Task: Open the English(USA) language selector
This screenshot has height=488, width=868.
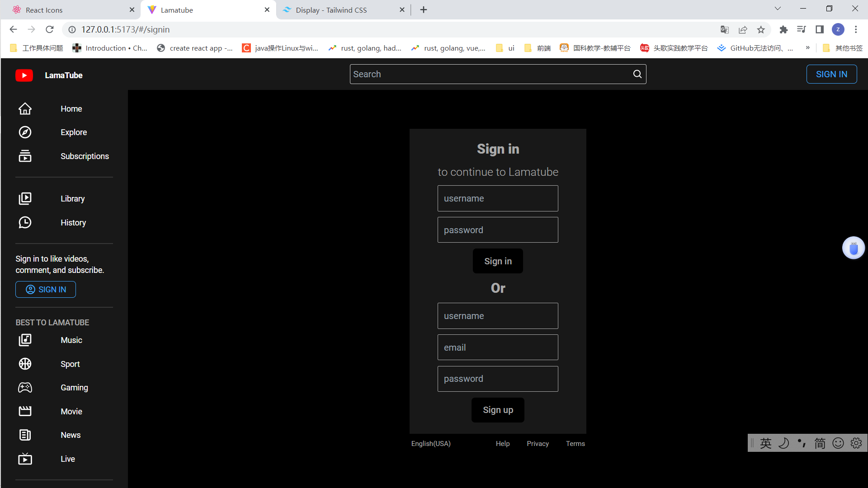Action: (x=430, y=443)
